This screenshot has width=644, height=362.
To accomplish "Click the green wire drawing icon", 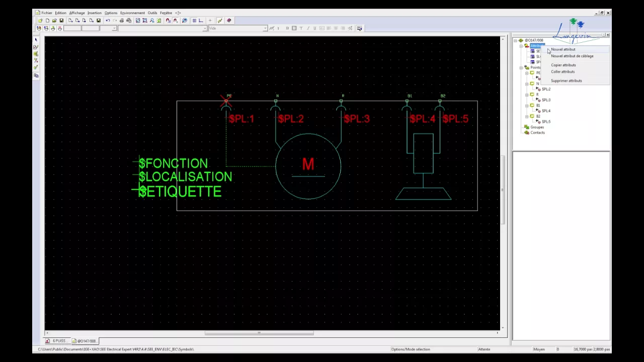I will click(x=219, y=21).
